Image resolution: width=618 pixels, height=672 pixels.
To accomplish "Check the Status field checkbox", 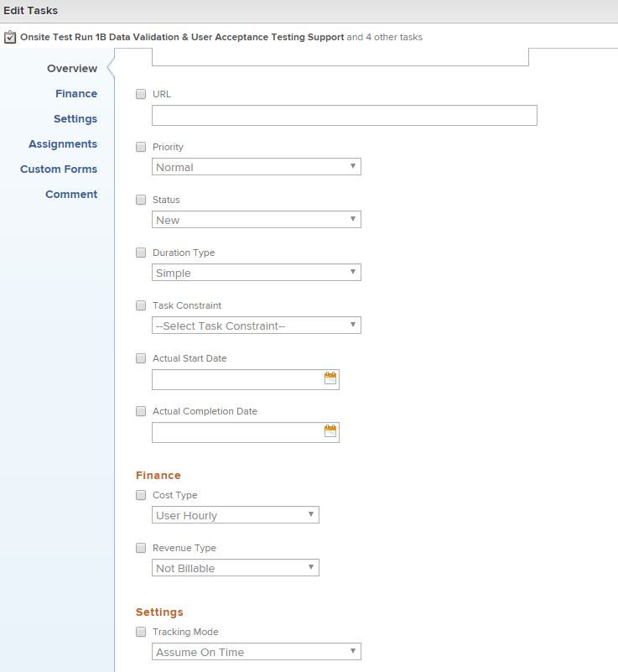I will pos(141,200).
